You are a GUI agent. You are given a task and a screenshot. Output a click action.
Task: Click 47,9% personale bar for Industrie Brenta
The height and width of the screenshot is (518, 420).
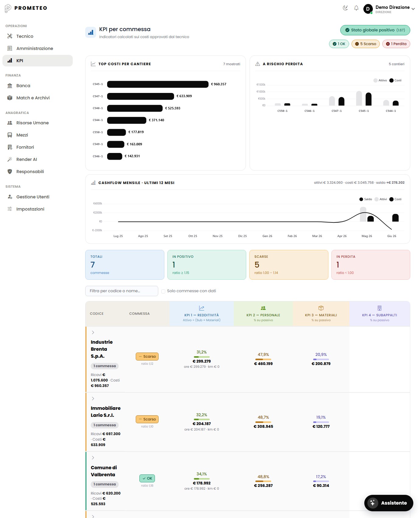tap(263, 359)
